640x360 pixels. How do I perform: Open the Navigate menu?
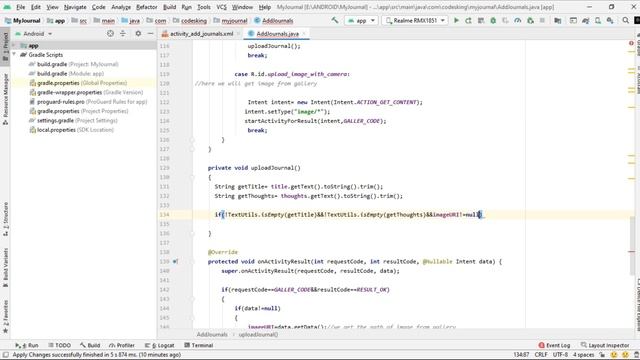click(x=75, y=7)
